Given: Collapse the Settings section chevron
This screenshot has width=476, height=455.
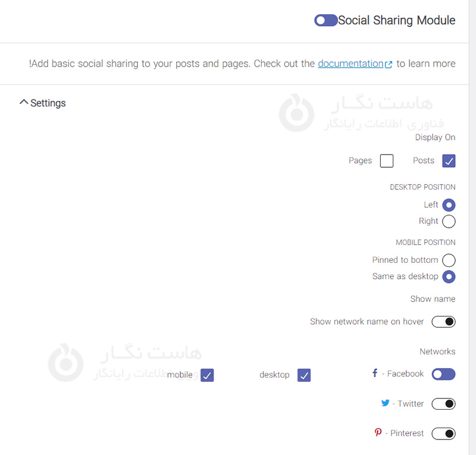Looking at the screenshot, I should 24,102.
